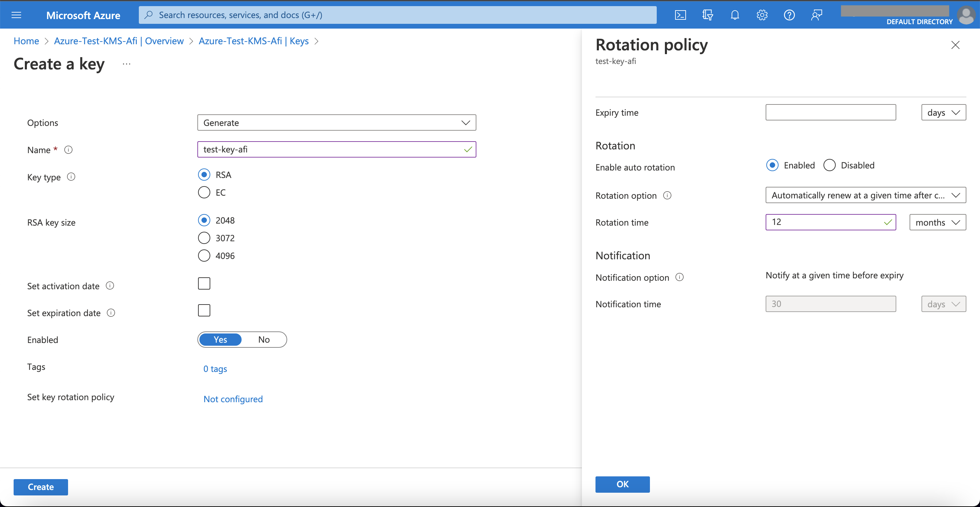Viewport: 980px width, 507px height.
Task: Click the search magnifier icon
Action: (x=149, y=15)
